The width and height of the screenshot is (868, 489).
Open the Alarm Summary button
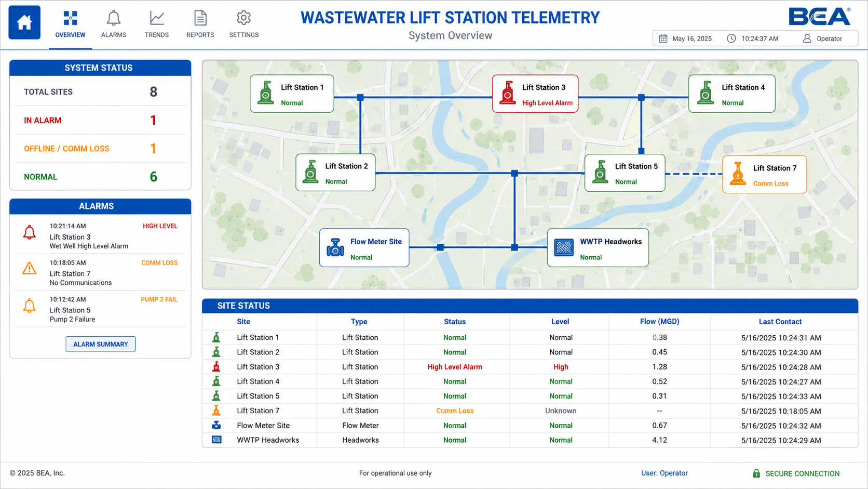tap(101, 344)
